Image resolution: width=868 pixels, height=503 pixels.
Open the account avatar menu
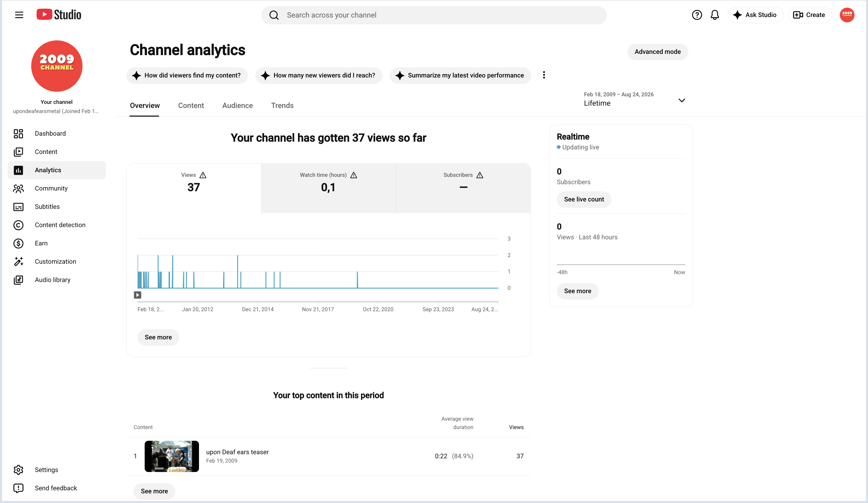847,15
